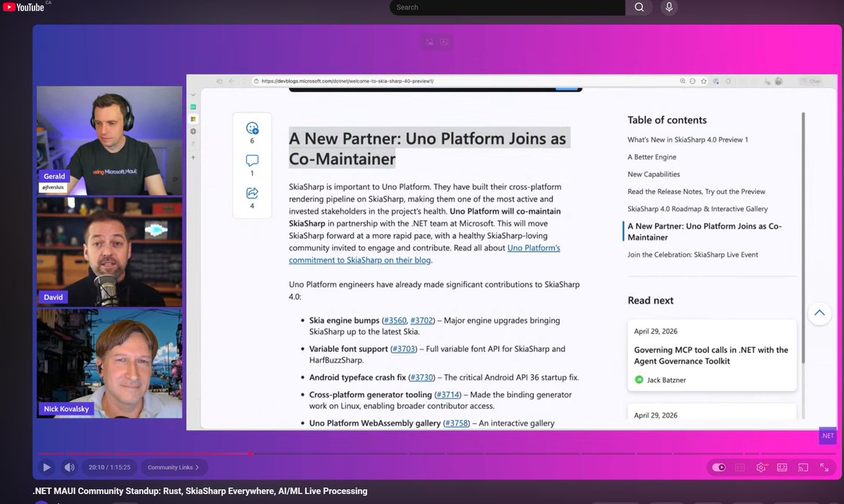Click the .NET channel watermark
The height and width of the screenshot is (504, 844).
[x=827, y=435]
